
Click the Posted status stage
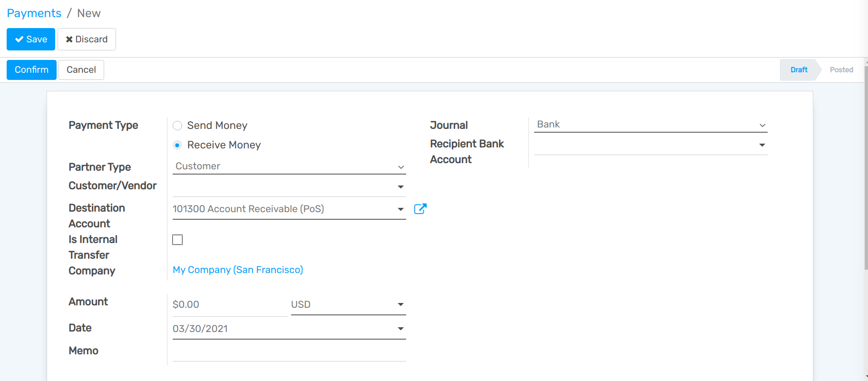pyautogui.click(x=841, y=70)
